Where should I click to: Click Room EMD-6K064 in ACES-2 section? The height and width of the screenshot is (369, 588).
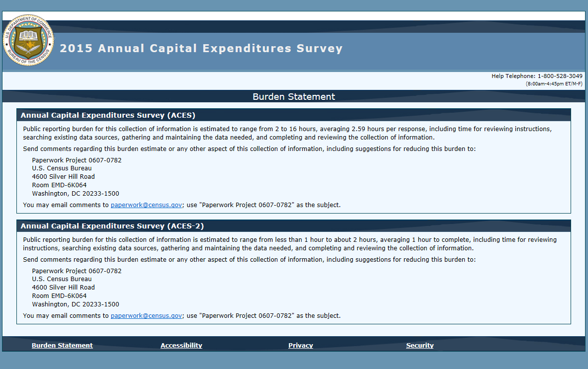pos(59,296)
